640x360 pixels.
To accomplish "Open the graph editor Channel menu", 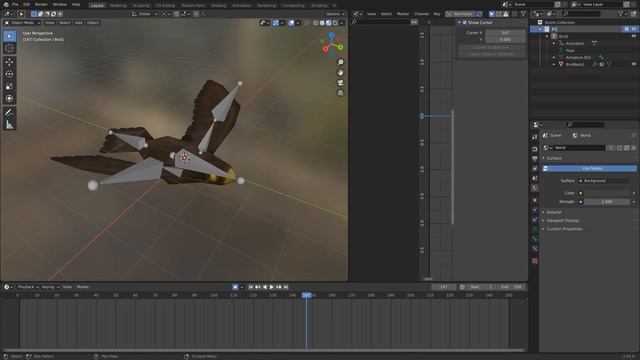I will coord(421,14).
